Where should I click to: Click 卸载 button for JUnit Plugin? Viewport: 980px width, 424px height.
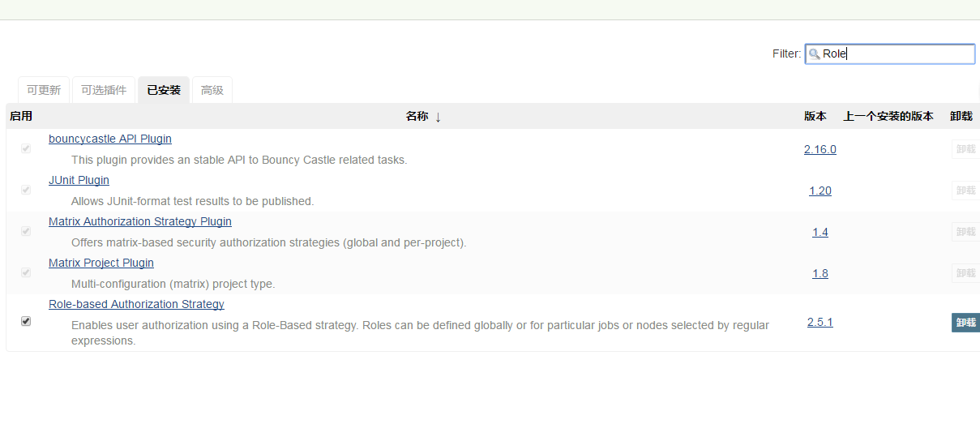click(x=965, y=191)
